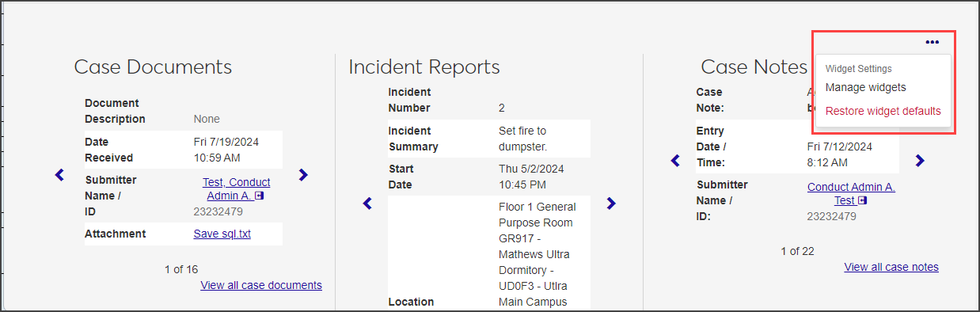980x312 pixels.
Task: Show next incident report arrow
Action: pyautogui.click(x=610, y=204)
